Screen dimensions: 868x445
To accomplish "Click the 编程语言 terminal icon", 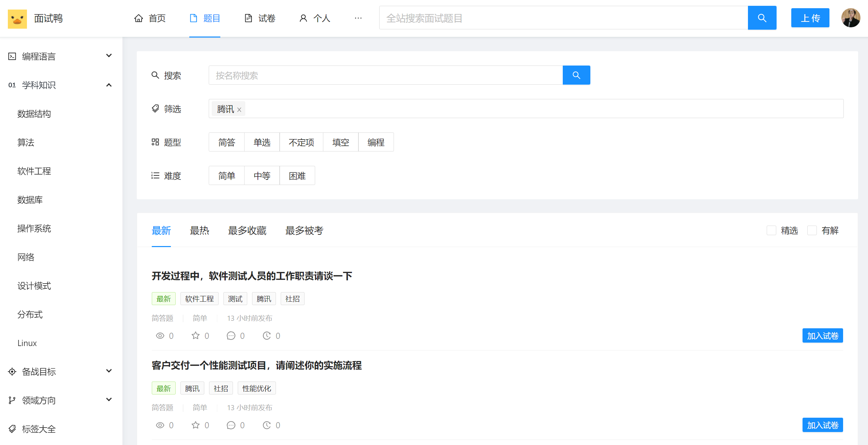I will [x=12, y=56].
